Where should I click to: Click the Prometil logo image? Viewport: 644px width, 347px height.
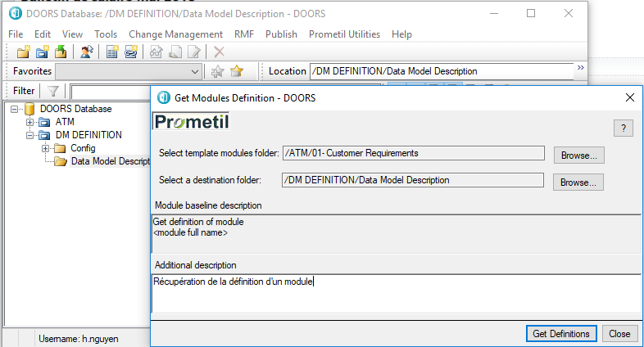(x=192, y=121)
